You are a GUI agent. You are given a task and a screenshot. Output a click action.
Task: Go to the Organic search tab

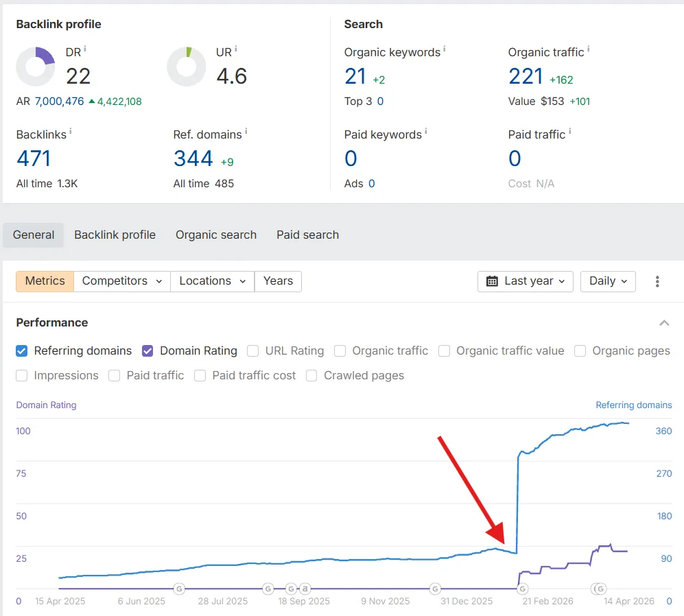pos(215,235)
